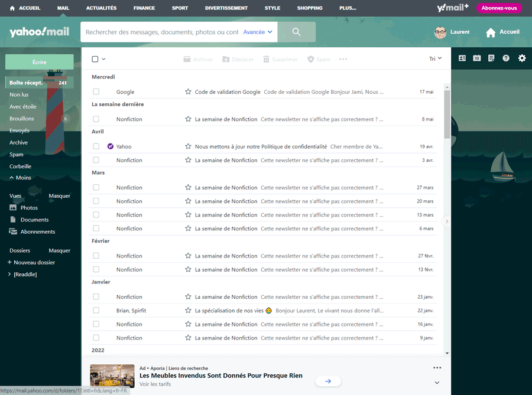Click the home icon in top navigation
Image resolution: width=532 pixels, height=395 pixels.
click(12, 8)
